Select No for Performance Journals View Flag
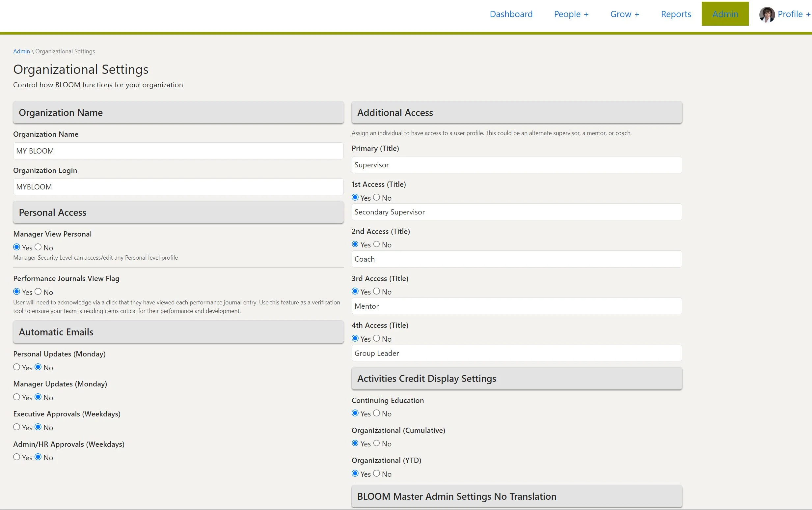This screenshot has width=812, height=510. tap(38, 292)
